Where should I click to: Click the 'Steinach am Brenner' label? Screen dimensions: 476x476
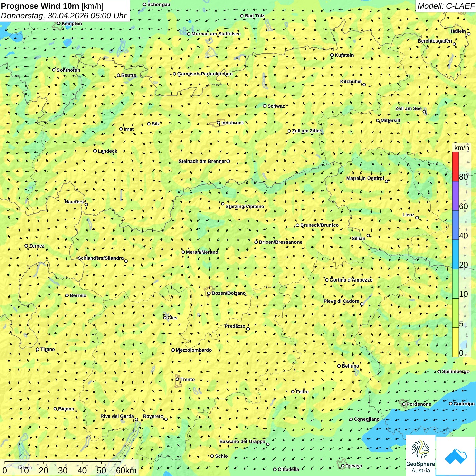click(202, 161)
